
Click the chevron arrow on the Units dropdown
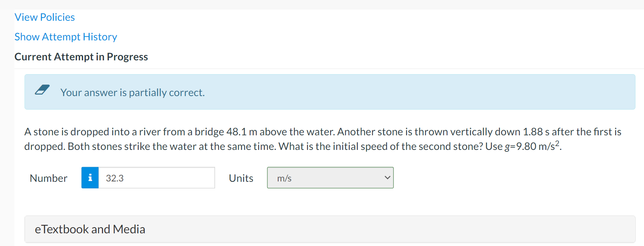387,178
